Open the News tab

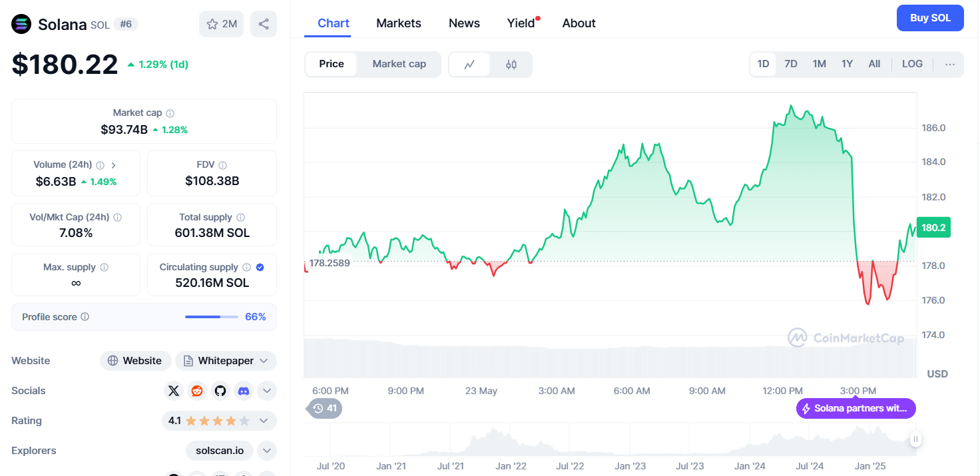coord(464,23)
